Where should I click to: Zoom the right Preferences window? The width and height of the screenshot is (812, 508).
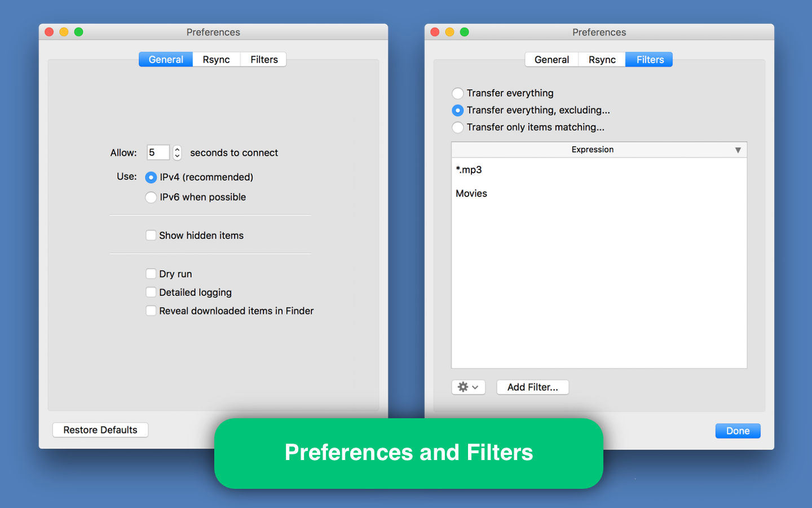coord(464,32)
